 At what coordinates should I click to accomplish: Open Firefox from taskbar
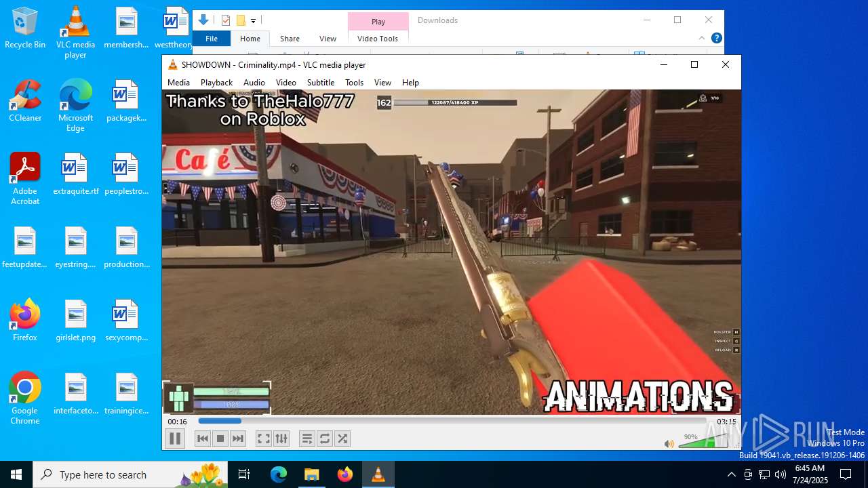pyautogui.click(x=345, y=474)
